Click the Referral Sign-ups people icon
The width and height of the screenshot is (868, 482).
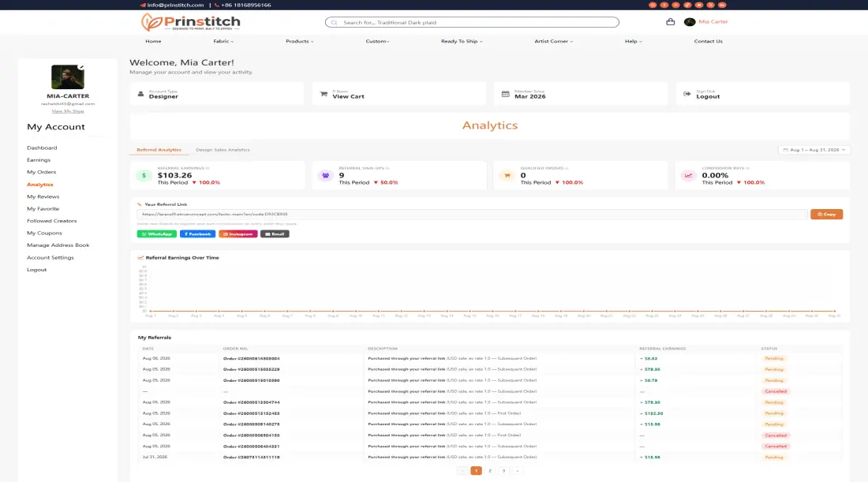tap(325, 175)
